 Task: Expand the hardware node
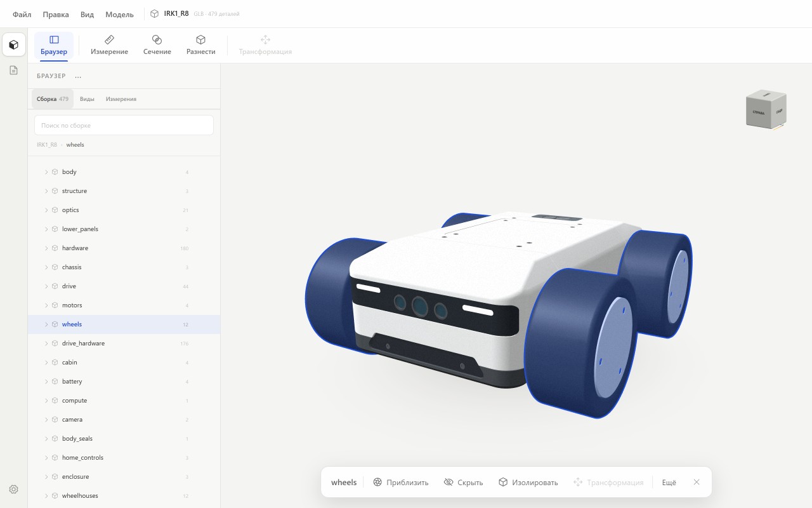point(46,248)
